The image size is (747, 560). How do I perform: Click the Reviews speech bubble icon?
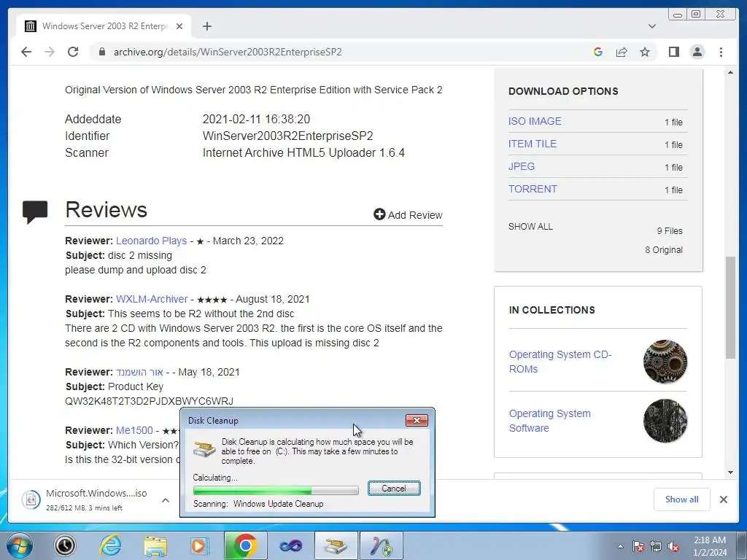pos(35,211)
